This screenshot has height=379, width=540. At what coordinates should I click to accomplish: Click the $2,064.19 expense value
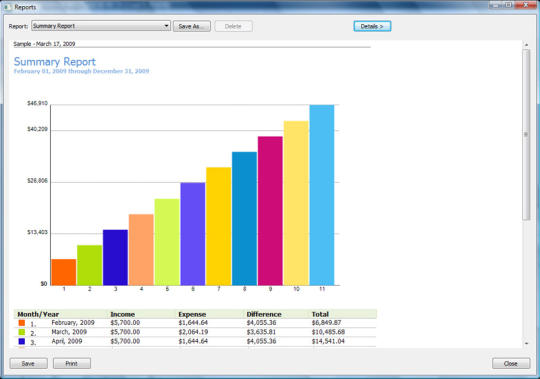193,332
